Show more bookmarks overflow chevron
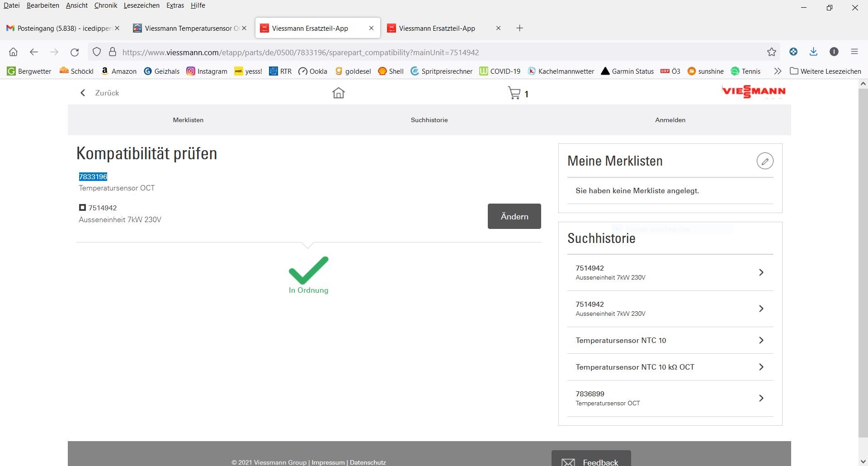The height and width of the screenshot is (466, 868). coord(778,71)
